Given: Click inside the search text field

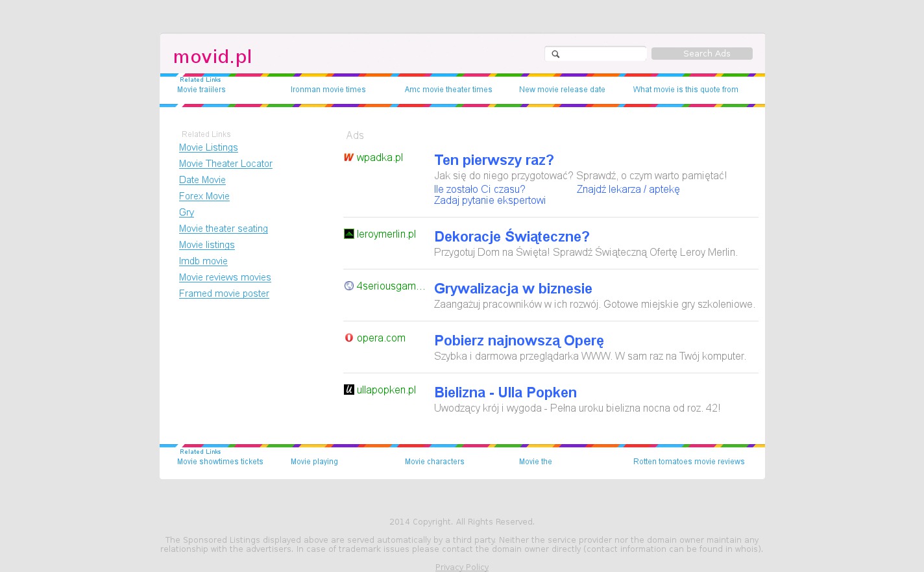Looking at the screenshot, I should point(602,54).
